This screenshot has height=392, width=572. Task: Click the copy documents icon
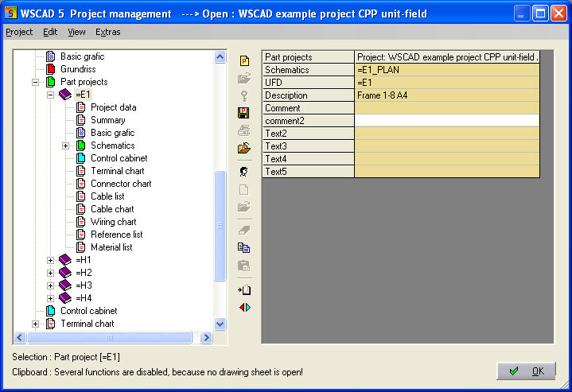click(244, 248)
